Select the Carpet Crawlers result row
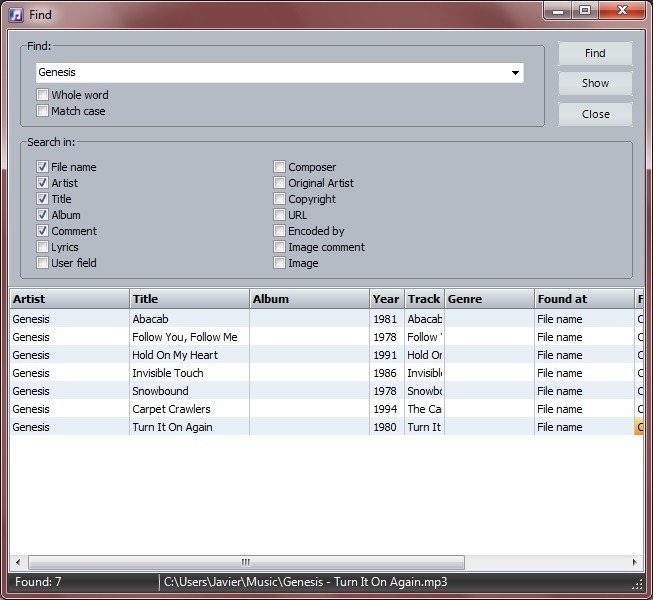 pos(326,409)
